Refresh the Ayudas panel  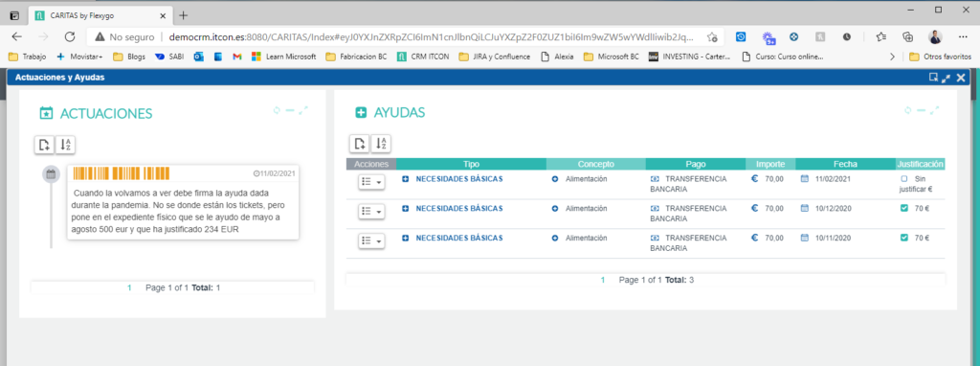(908, 111)
